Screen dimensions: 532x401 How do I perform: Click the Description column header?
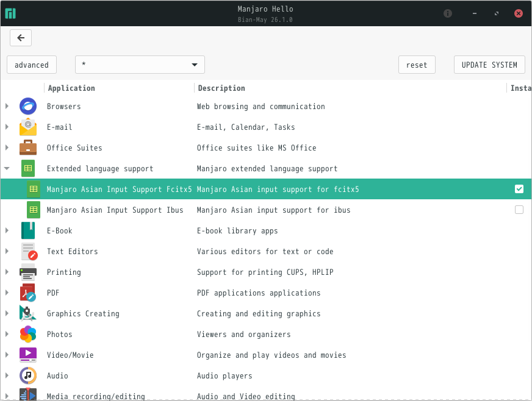(x=350, y=88)
